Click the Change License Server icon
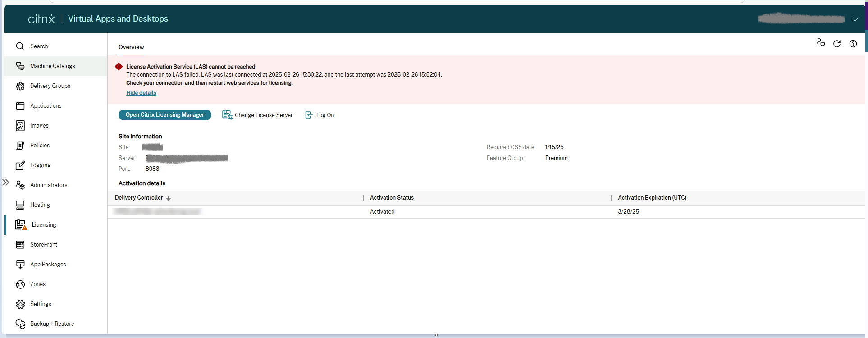This screenshot has height=338, width=868. click(227, 115)
